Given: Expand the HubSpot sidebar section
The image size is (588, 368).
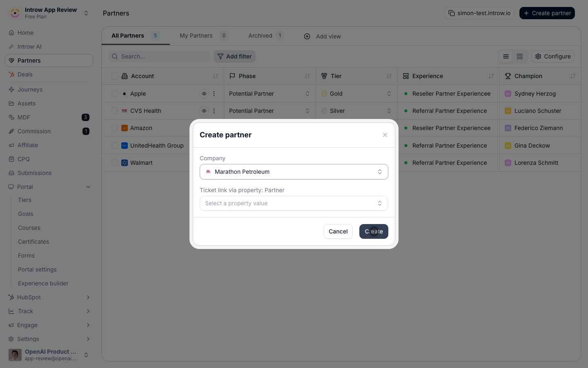Looking at the screenshot, I should pos(88,297).
